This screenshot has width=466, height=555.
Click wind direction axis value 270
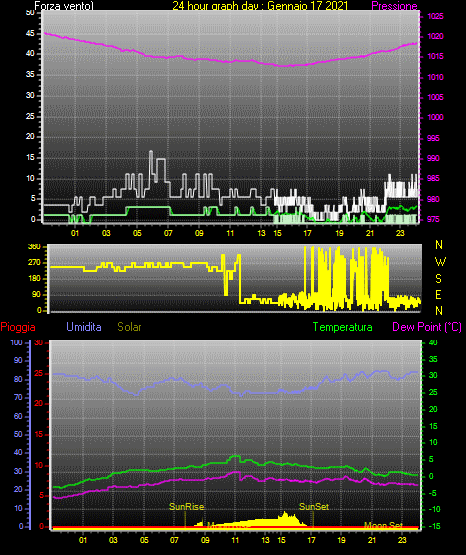pos(34,263)
